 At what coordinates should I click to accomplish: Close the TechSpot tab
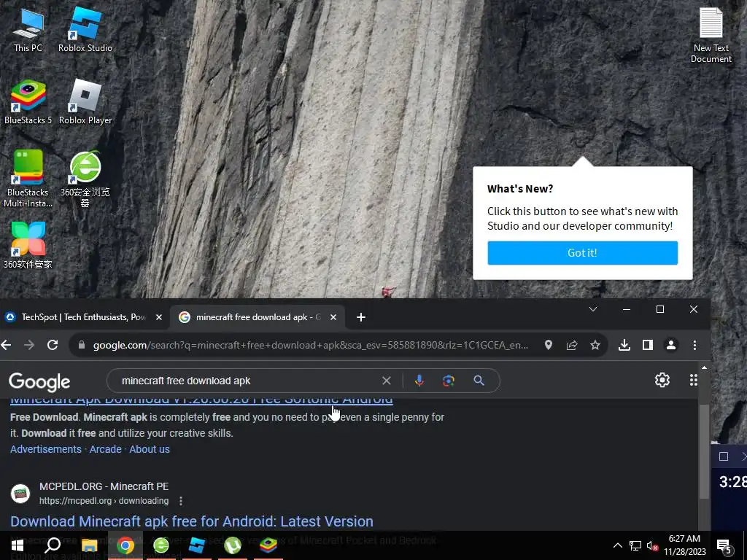(x=159, y=317)
